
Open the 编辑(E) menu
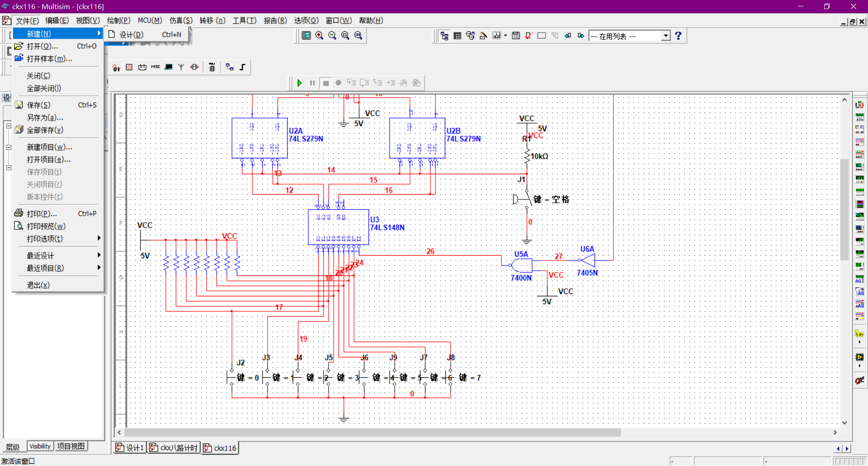tap(57, 21)
